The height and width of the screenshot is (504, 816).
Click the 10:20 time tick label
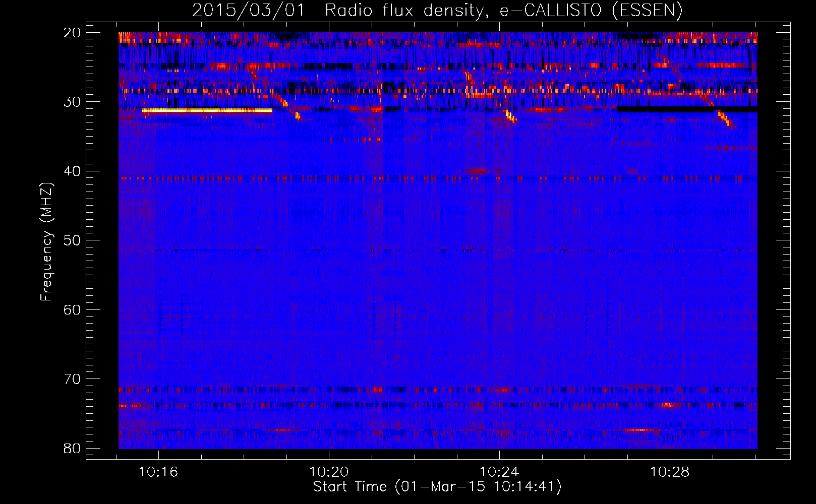pos(329,472)
